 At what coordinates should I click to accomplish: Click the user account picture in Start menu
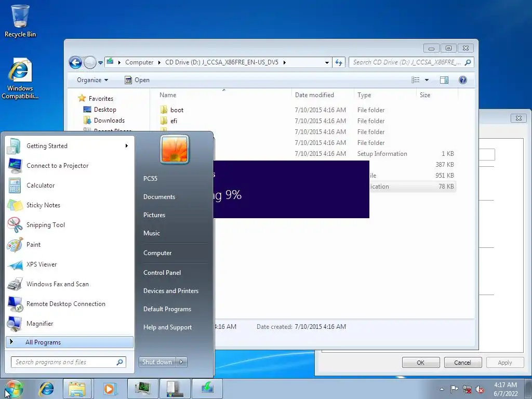(x=175, y=149)
